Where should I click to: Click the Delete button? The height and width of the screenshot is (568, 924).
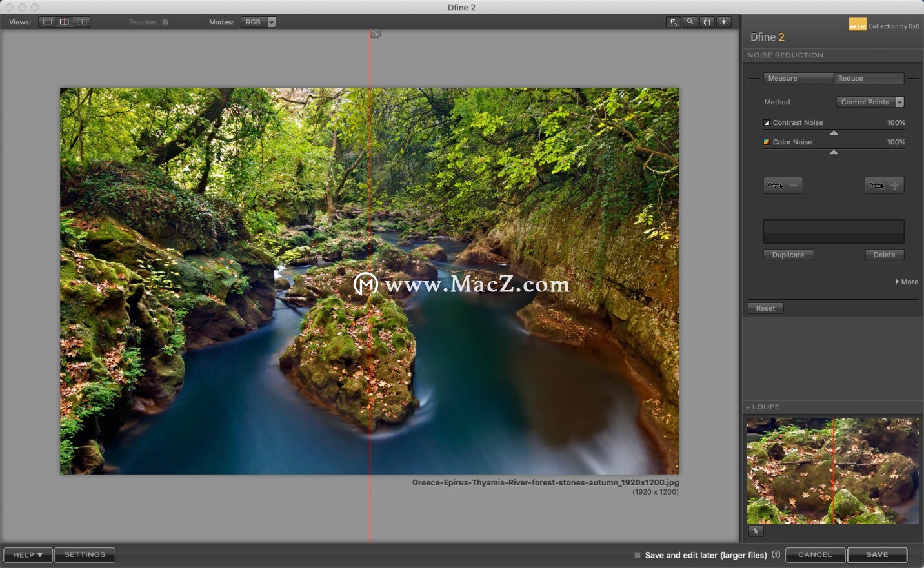pos(885,255)
